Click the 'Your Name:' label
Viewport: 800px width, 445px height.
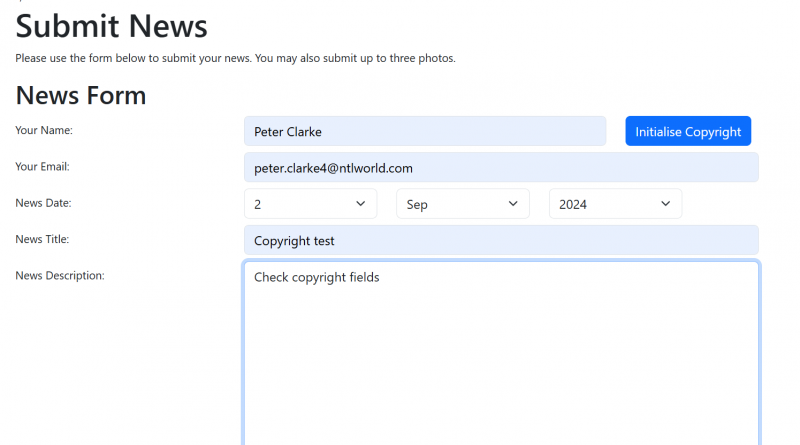(x=44, y=130)
